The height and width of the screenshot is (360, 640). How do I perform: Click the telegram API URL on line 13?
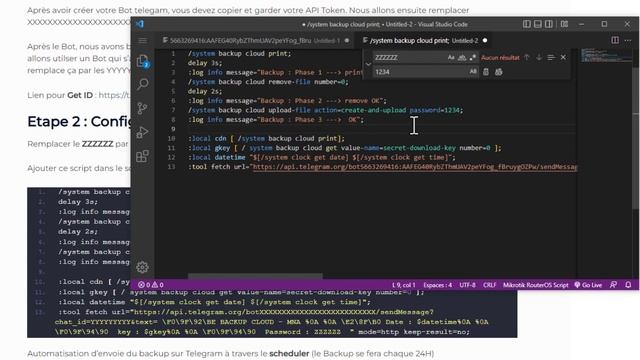tap(415, 167)
